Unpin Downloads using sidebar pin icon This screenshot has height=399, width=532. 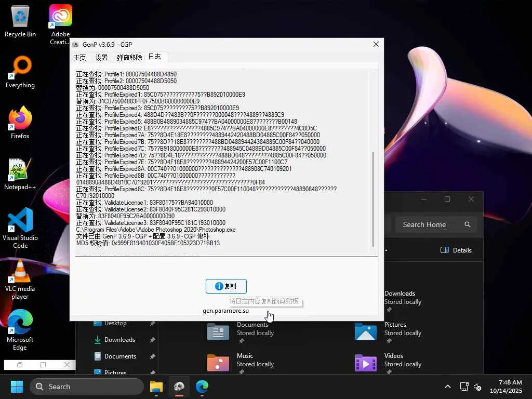[x=152, y=340]
